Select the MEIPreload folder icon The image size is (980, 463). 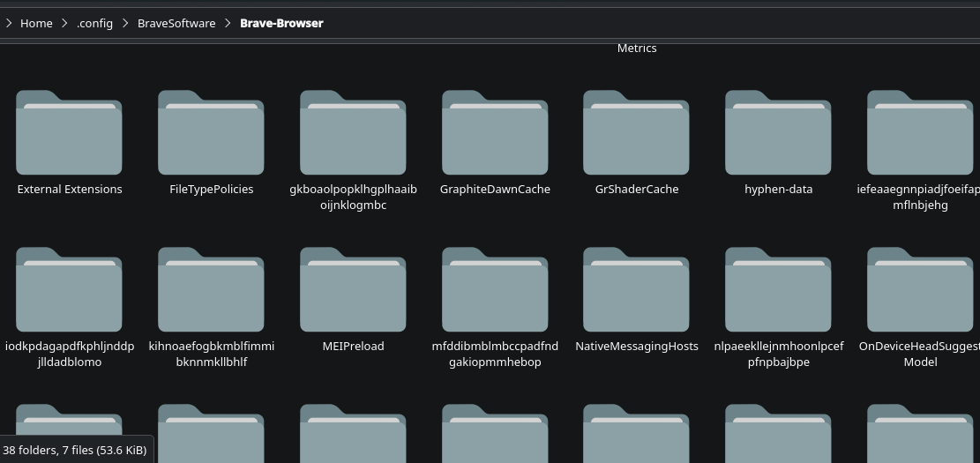(353, 289)
